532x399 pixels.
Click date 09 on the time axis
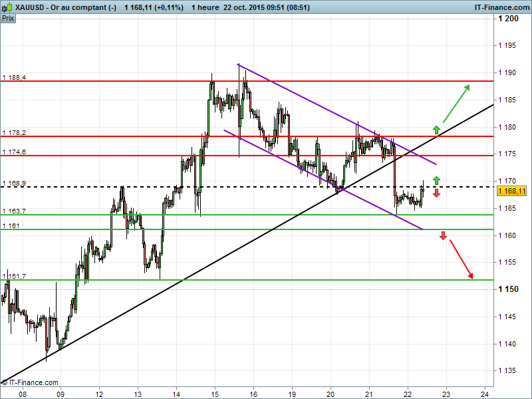pos(61,394)
